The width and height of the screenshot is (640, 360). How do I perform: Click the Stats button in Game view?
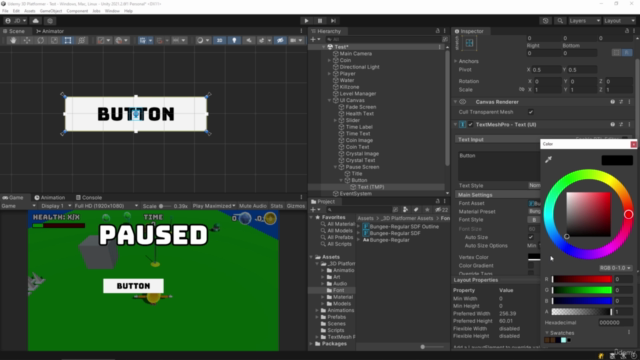pyautogui.click(x=276, y=206)
